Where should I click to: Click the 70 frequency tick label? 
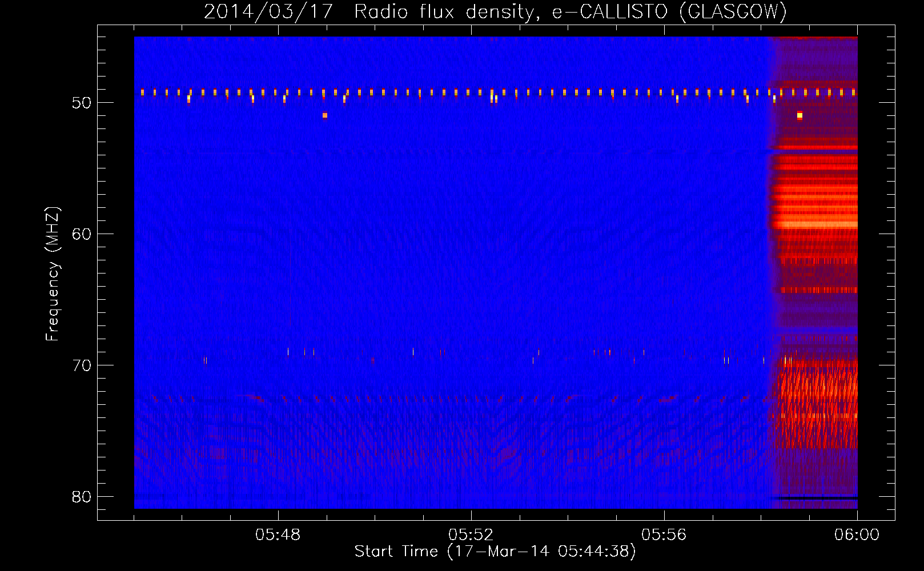82,365
